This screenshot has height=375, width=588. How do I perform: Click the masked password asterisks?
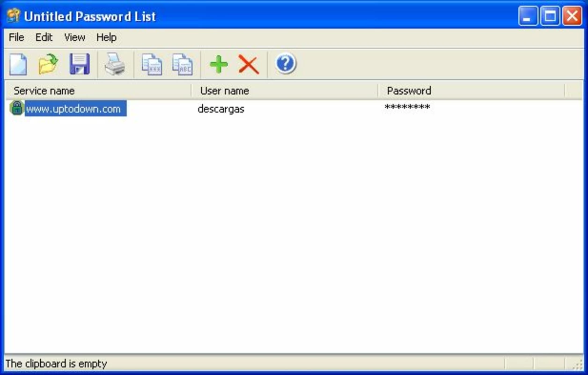pos(407,108)
